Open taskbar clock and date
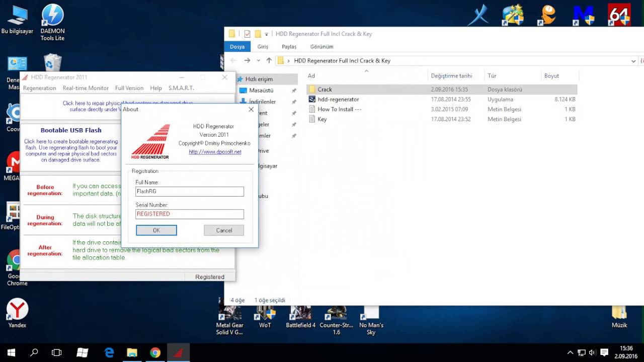The width and height of the screenshot is (644, 362). (626, 352)
